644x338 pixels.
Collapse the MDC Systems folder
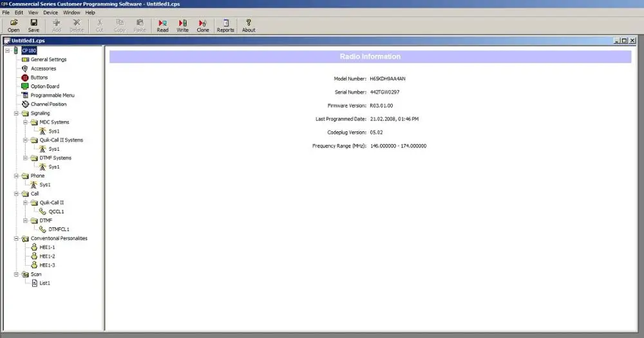click(x=26, y=122)
